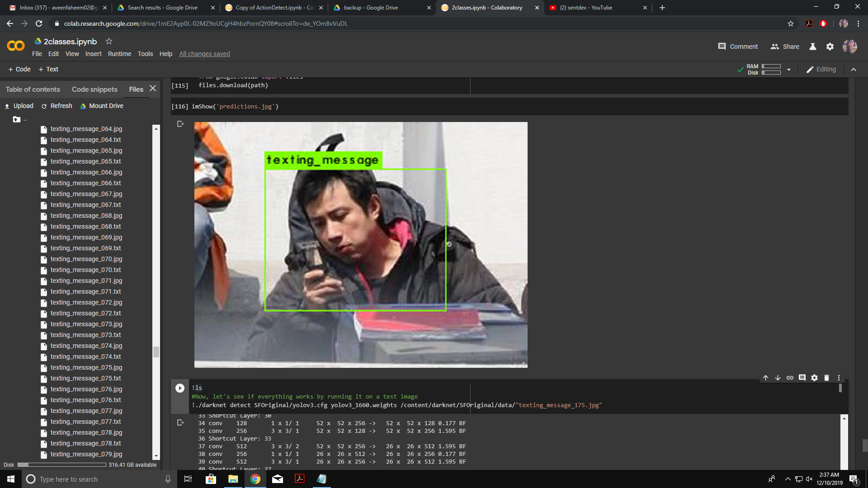Go up to parent folder icon
Screen dimensions: 868x488
17,119
